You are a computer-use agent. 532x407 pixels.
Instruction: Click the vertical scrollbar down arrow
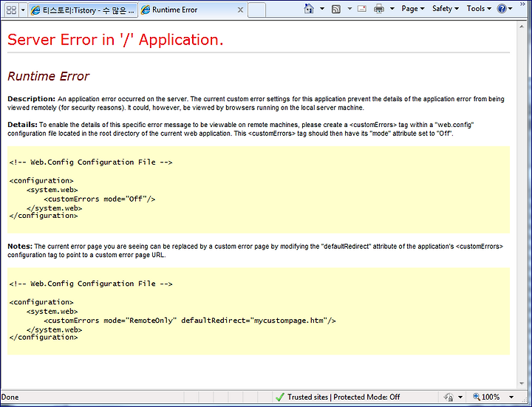tap(522, 383)
